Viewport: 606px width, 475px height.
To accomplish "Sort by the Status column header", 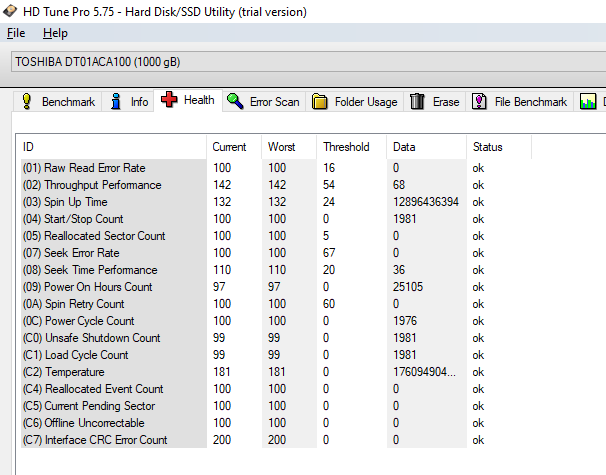I will pyautogui.click(x=499, y=147).
